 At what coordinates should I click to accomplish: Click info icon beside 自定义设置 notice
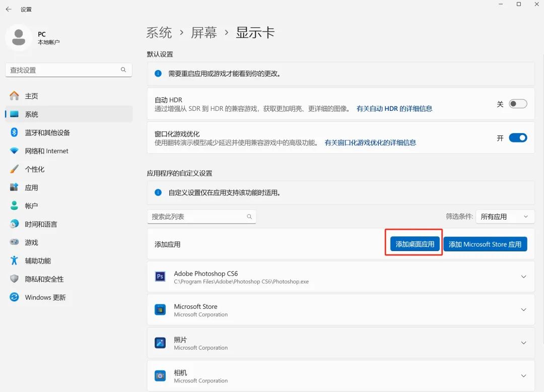pos(158,192)
